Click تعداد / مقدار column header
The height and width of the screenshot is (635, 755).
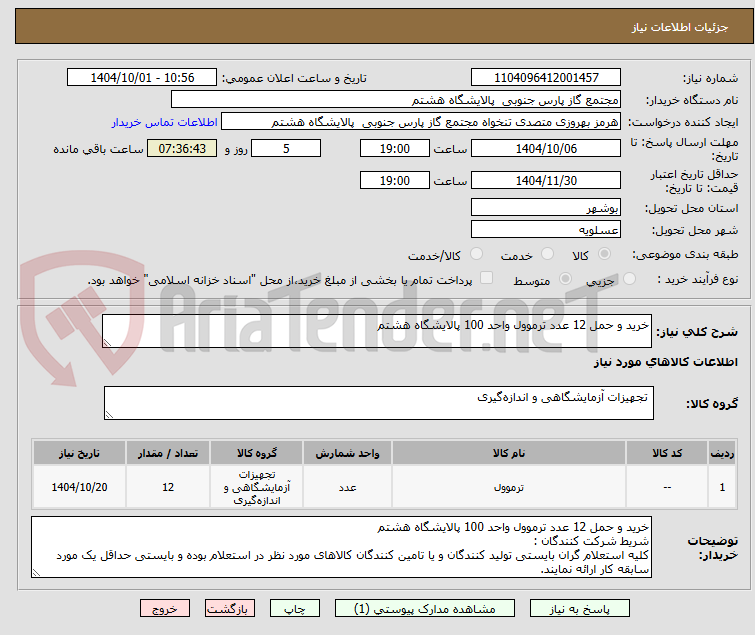(168, 453)
